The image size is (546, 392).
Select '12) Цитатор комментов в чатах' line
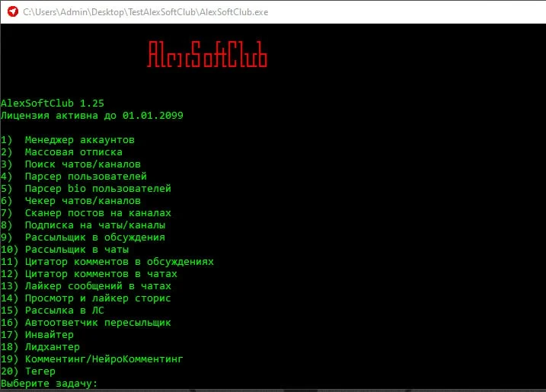(89, 274)
